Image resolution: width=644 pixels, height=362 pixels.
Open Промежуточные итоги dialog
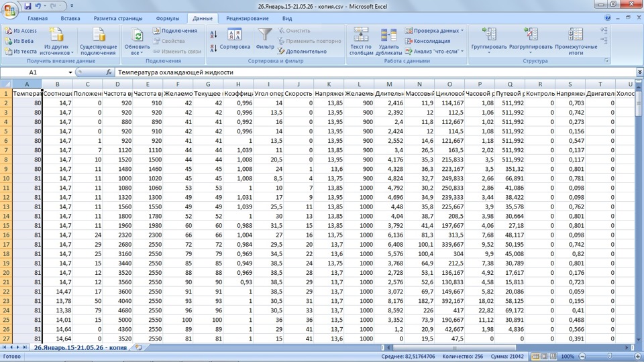pyautogui.click(x=576, y=41)
